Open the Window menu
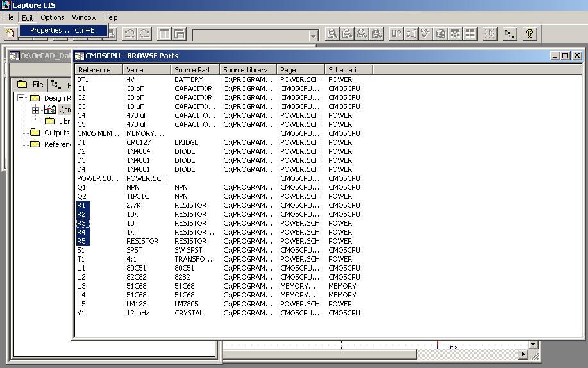 [x=85, y=17]
